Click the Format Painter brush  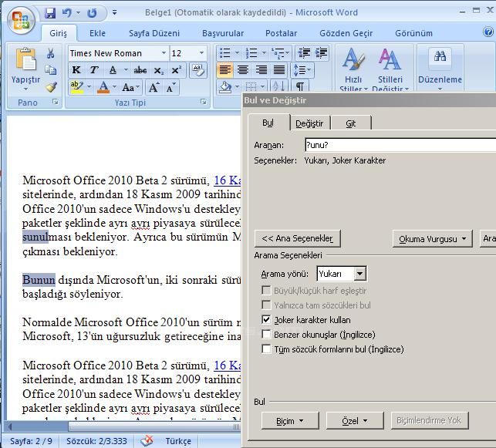click(51, 87)
